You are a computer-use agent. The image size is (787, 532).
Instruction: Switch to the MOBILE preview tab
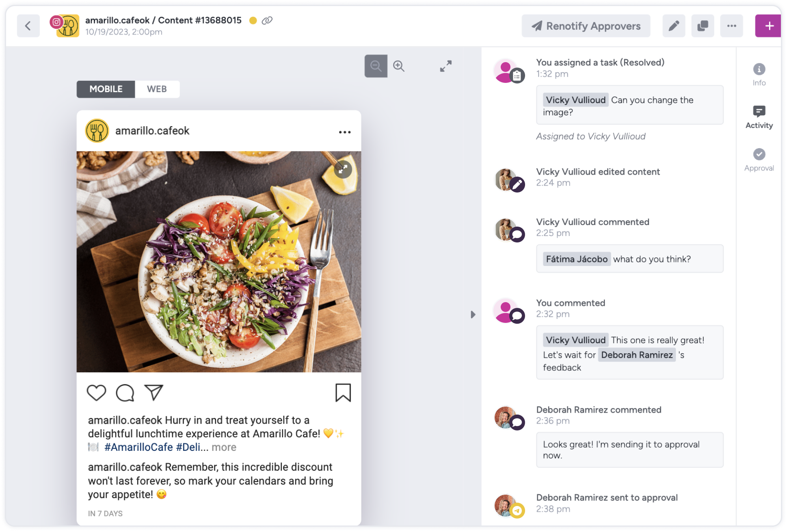click(x=106, y=89)
